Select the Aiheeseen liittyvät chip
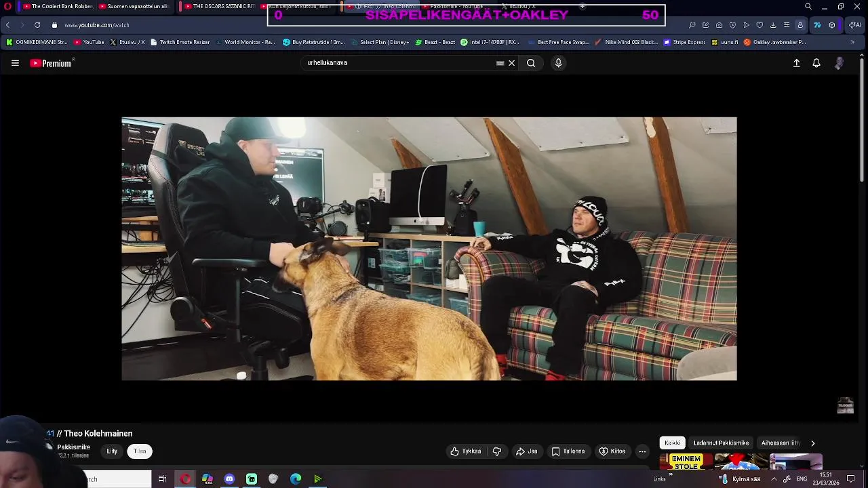The height and width of the screenshot is (488, 868). [x=781, y=443]
